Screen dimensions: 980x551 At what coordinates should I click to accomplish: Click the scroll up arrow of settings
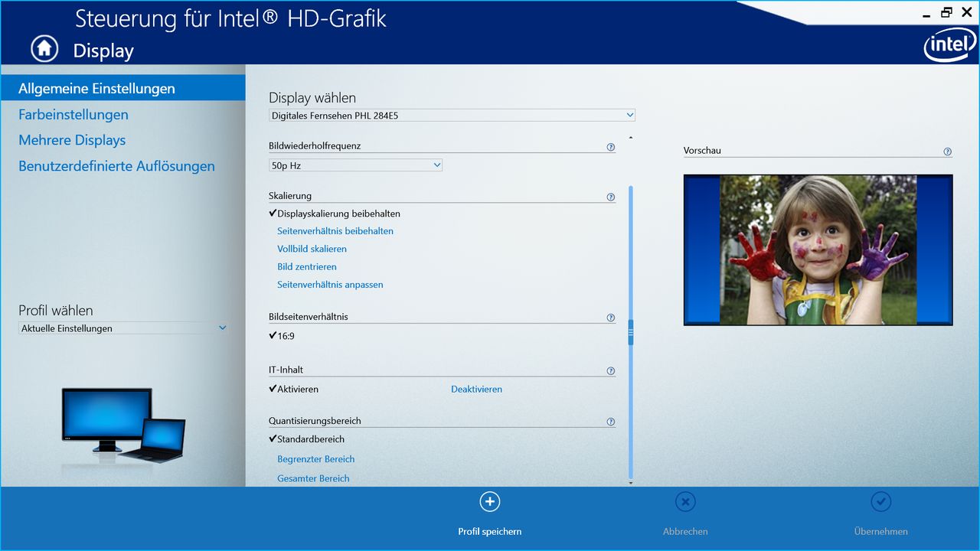coord(631,137)
